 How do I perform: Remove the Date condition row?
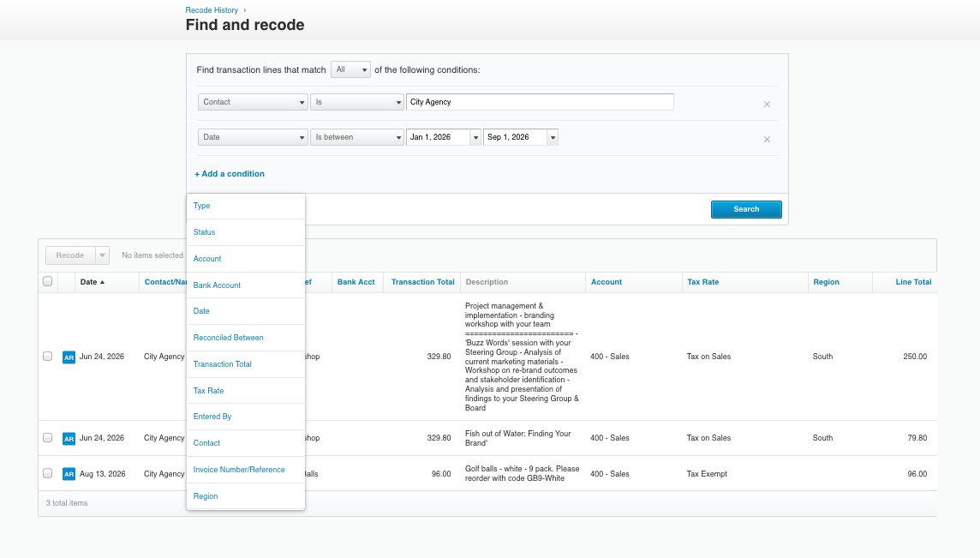click(x=767, y=140)
